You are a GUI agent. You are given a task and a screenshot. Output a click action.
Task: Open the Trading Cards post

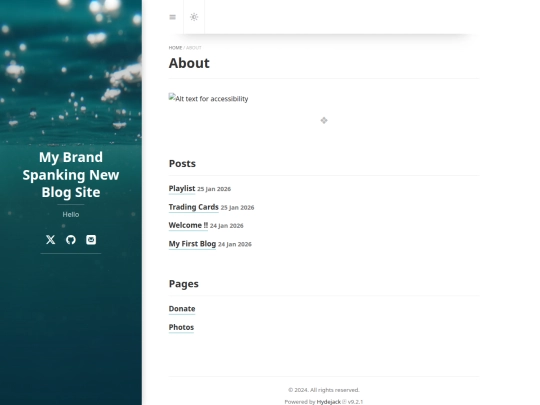[194, 207]
